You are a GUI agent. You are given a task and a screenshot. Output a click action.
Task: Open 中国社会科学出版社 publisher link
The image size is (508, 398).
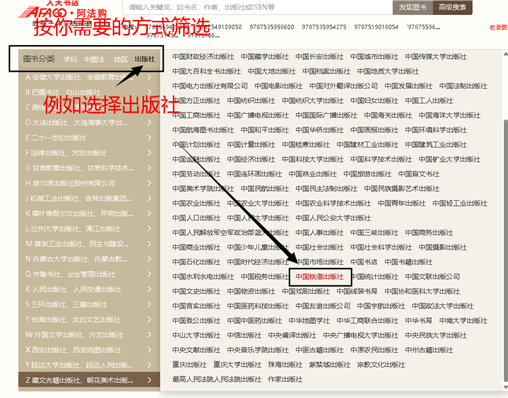[381, 247]
